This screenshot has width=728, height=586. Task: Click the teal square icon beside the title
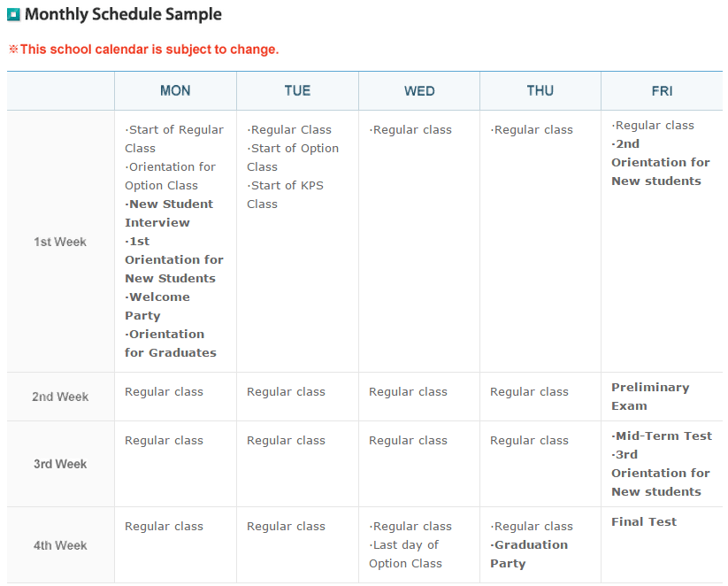click(x=13, y=14)
